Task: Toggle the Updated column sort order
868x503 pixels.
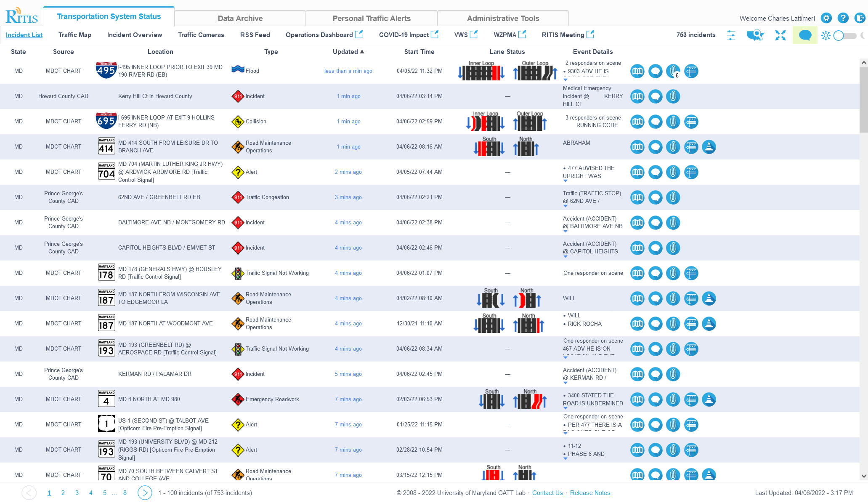Action: click(348, 51)
